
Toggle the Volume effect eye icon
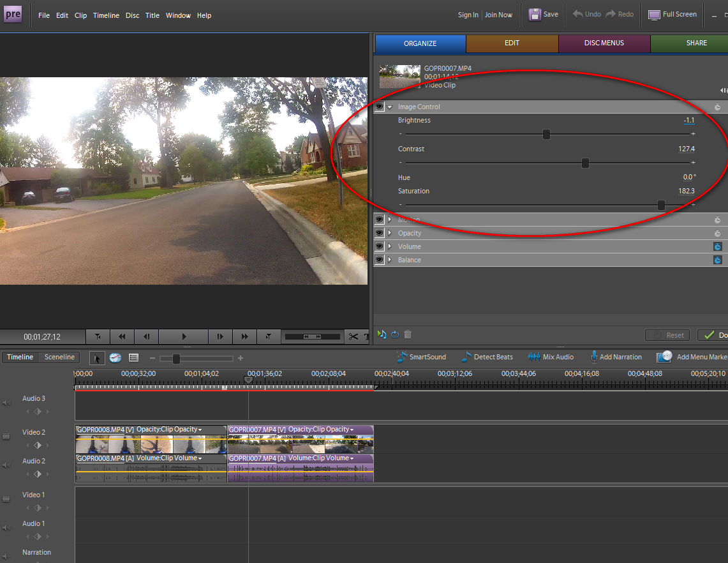(x=380, y=246)
